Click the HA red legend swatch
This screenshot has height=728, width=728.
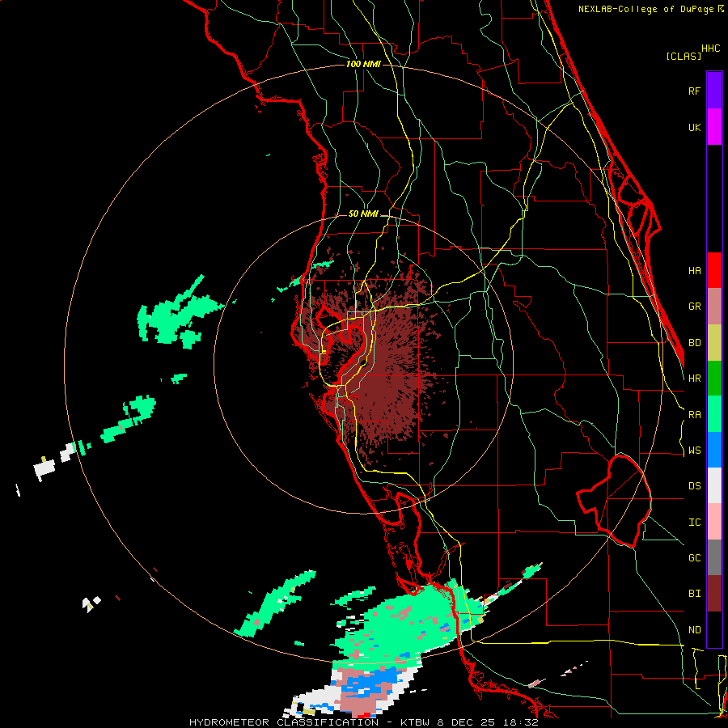tap(714, 270)
